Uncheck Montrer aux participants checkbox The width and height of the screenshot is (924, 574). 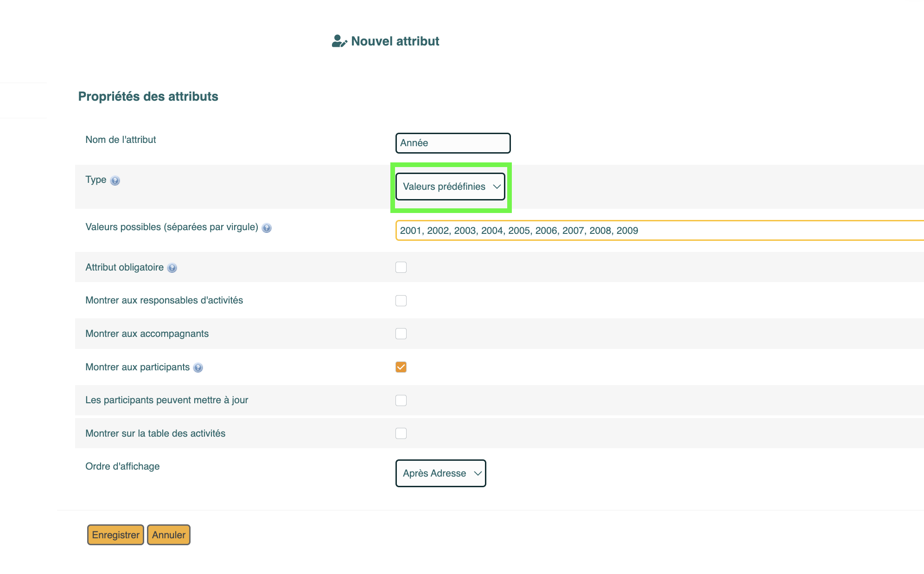pyautogui.click(x=401, y=367)
